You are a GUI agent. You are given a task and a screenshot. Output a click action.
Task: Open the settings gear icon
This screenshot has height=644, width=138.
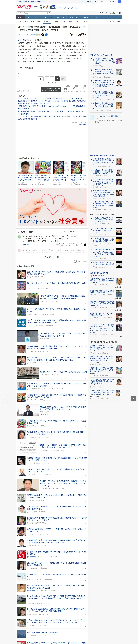click(x=120, y=13)
